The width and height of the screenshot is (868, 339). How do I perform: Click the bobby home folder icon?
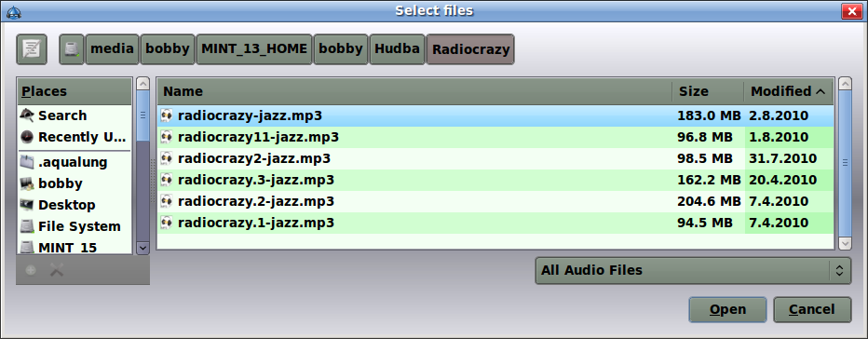tap(27, 183)
